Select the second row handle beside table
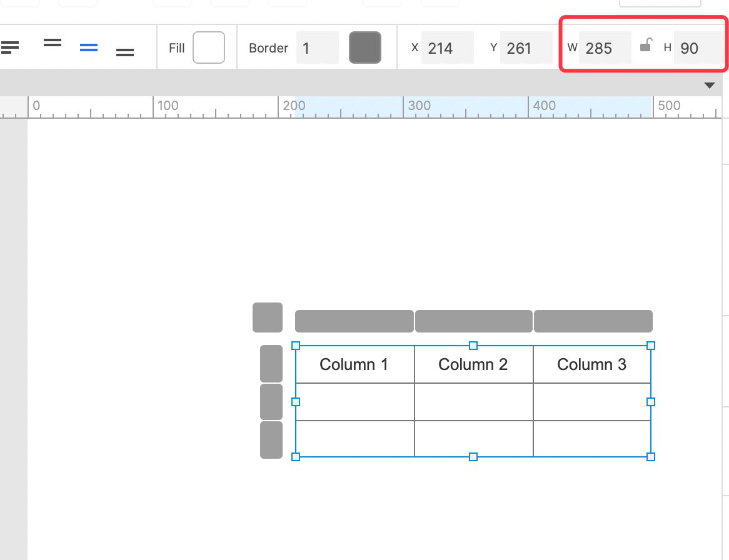 pyautogui.click(x=271, y=401)
